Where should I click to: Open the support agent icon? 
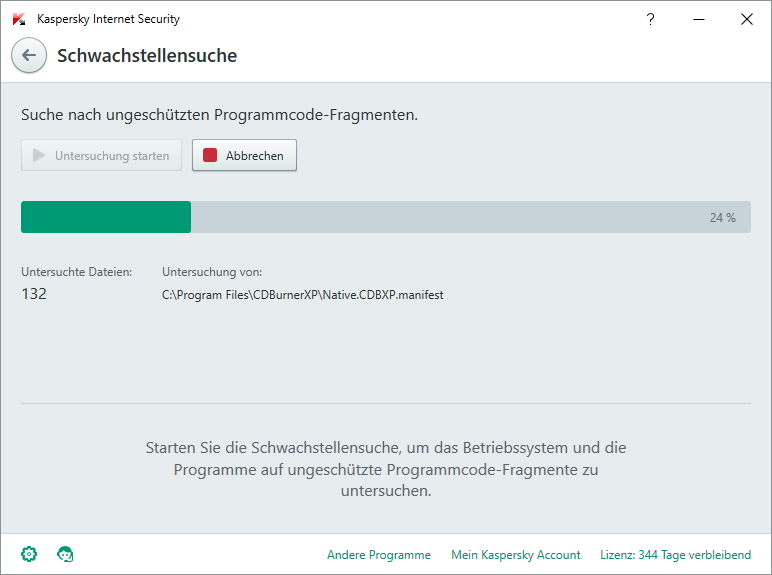coord(65,554)
